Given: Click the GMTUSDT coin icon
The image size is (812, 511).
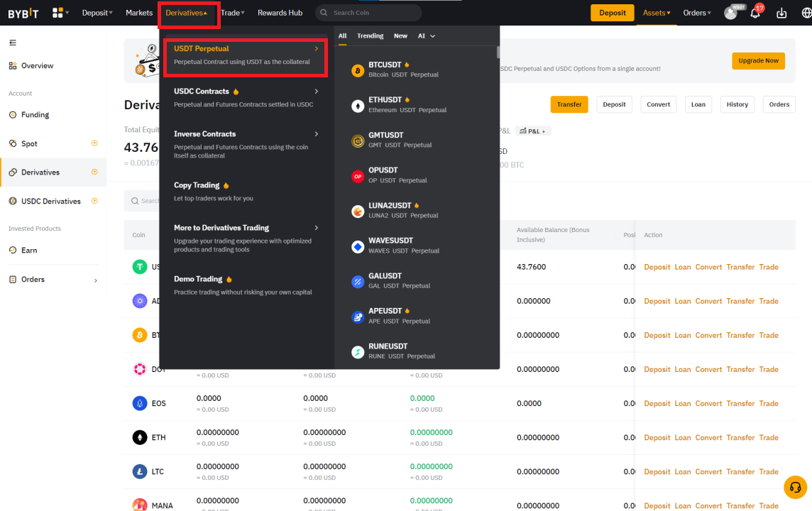Looking at the screenshot, I should pos(357,141).
